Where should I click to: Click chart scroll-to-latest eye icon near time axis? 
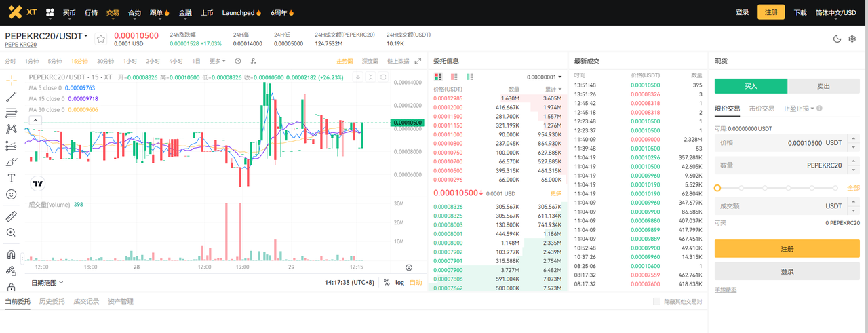pyautogui.click(x=409, y=268)
